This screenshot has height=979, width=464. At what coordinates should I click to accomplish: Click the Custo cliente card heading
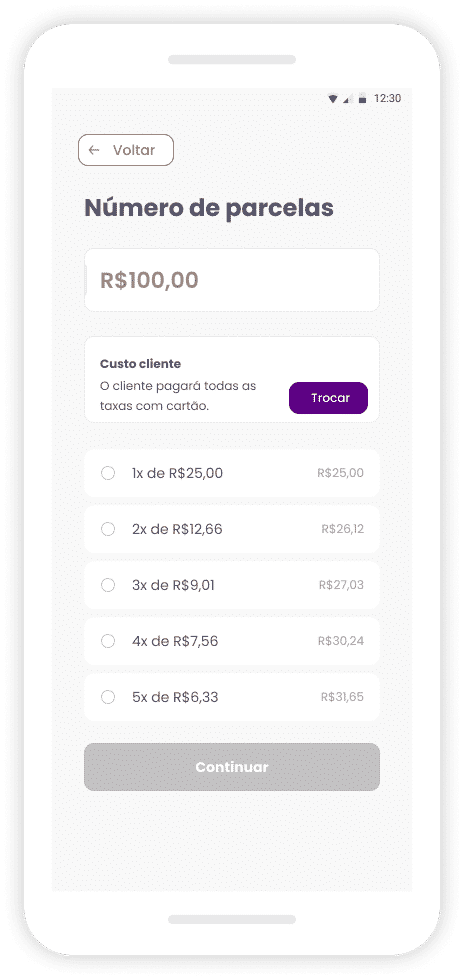(141, 364)
